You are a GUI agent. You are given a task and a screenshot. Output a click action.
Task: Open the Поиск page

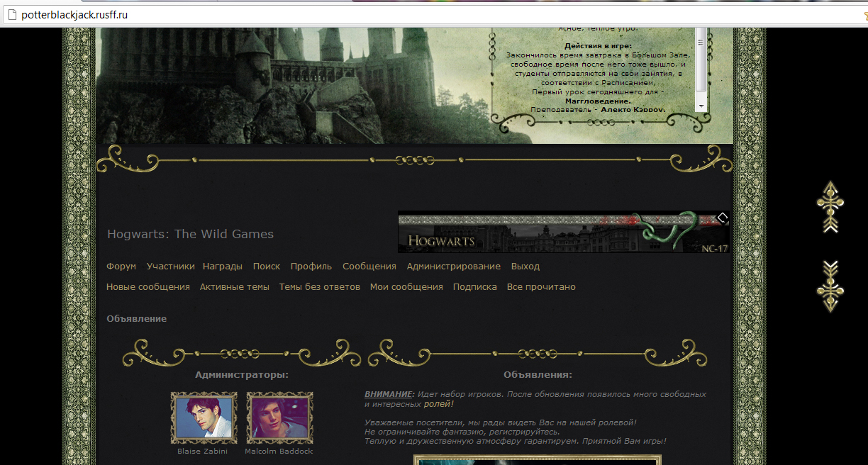click(x=267, y=267)
